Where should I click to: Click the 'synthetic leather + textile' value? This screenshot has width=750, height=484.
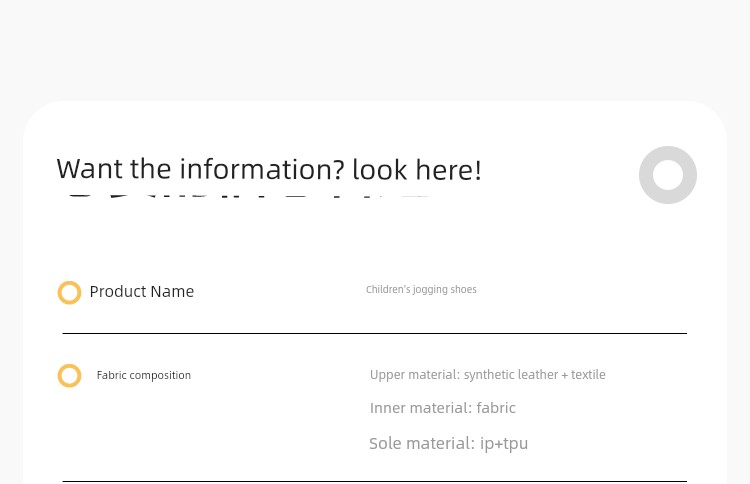pyautogui.click(x=535, y=374)
